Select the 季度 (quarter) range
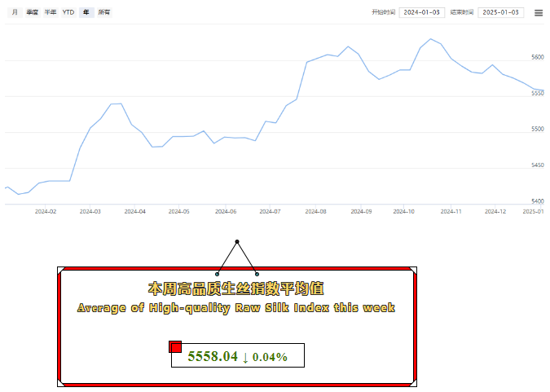 click(32, 13)
